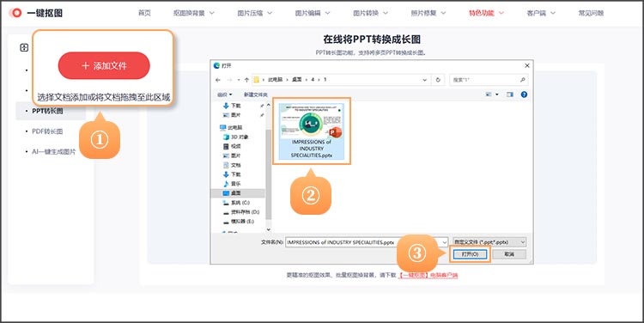Go back with the dialog's back arrow
Image resolution: width=644 pixels, height=323 pixels.
tap(218, 80)
